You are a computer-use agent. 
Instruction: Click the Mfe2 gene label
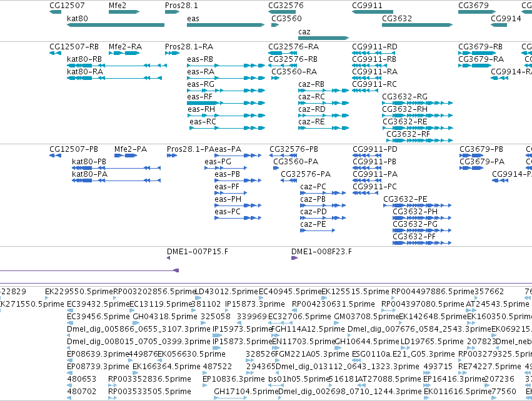[x=118, y=6]
